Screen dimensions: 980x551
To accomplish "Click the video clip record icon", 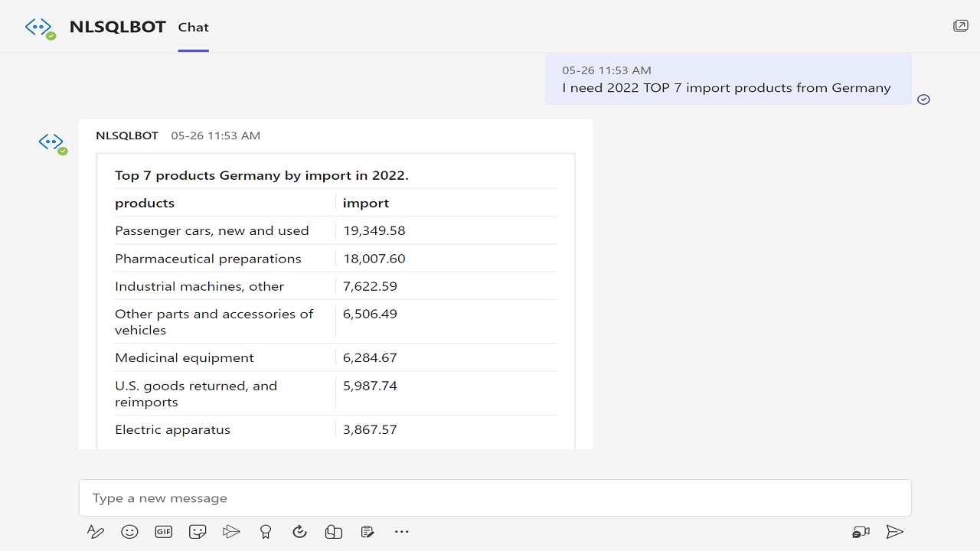I will [x=861, y=532].
